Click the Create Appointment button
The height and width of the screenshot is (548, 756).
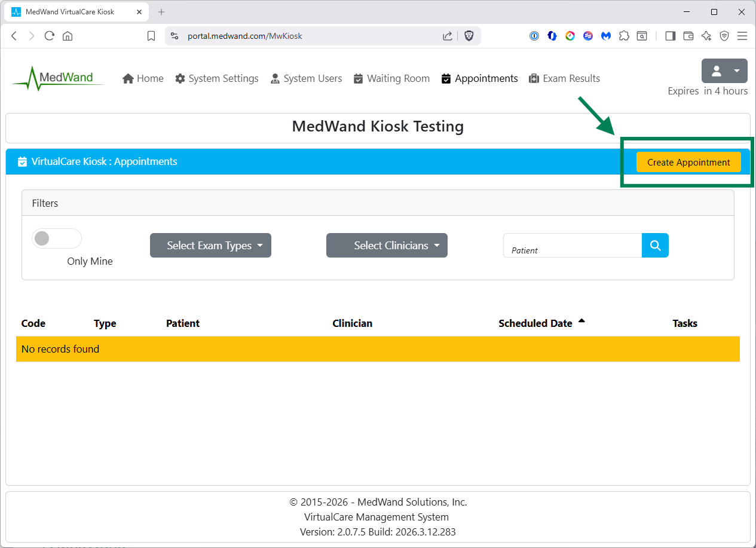pos(688,162)
